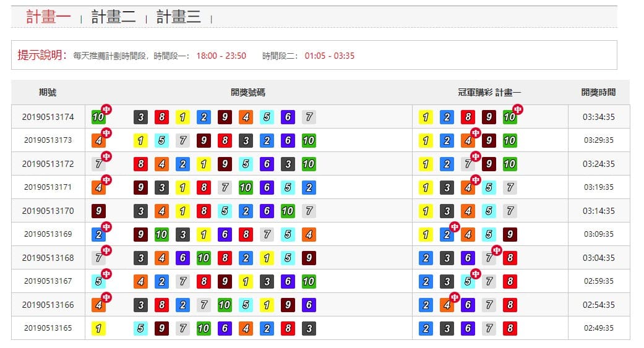Click champion ball 4 in row 20190513173
This screenshot has height=348, width=644.
pos(98,141)
